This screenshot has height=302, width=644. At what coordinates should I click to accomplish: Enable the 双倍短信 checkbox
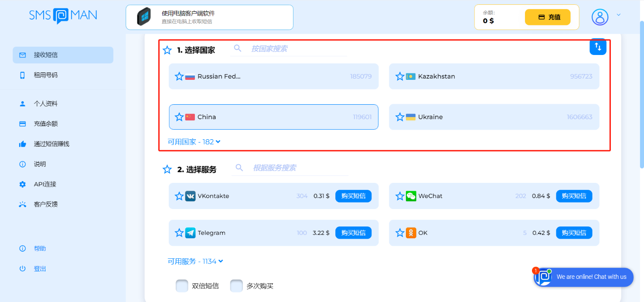(182, 285)
